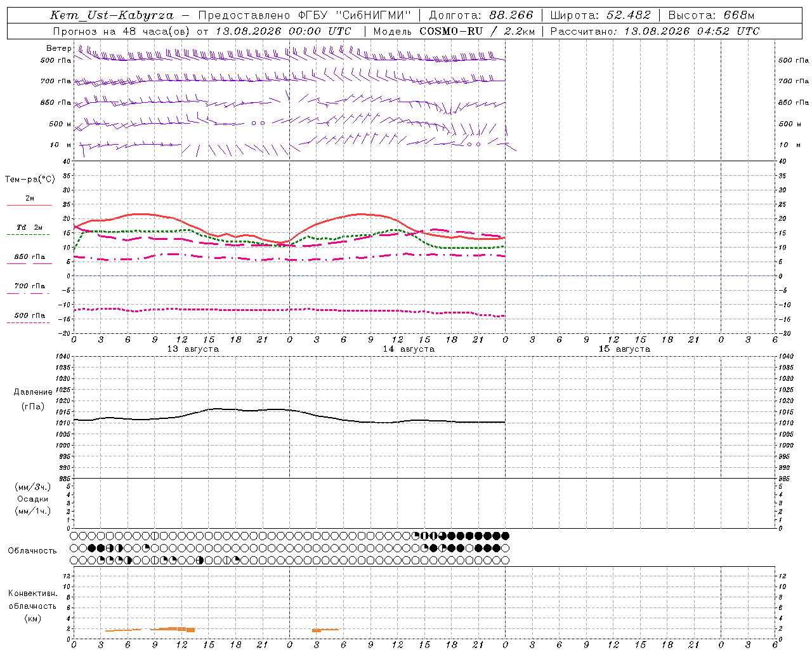Click the Высота 668м header field
Image resolution: width=812 pixels, height=650 pixels.
pos(711,15)
